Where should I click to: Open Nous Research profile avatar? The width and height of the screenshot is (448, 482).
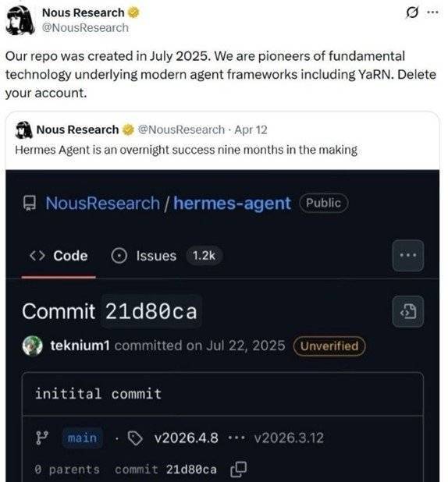pos(20,20)
